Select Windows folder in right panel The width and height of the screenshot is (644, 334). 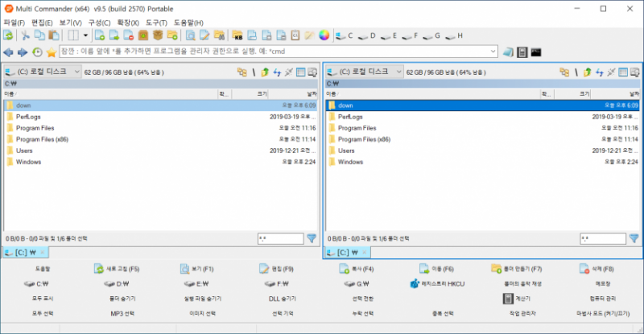(x=484, y=162)
